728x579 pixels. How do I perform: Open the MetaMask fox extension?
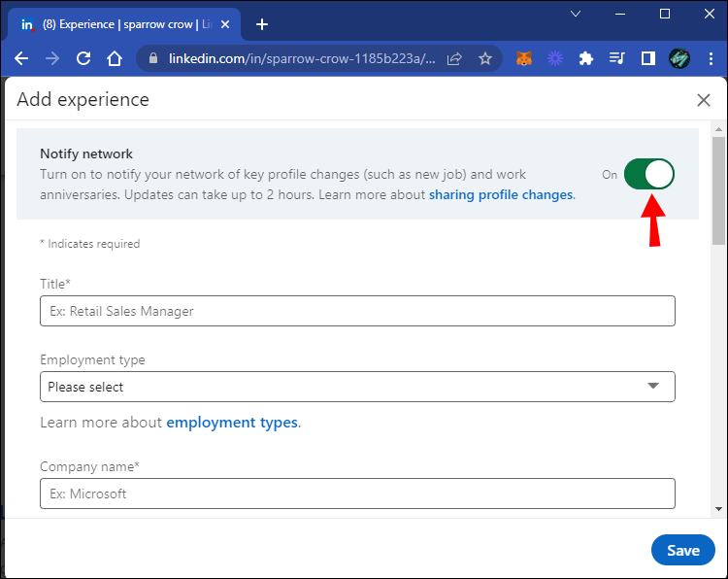[x=523, y=58]
